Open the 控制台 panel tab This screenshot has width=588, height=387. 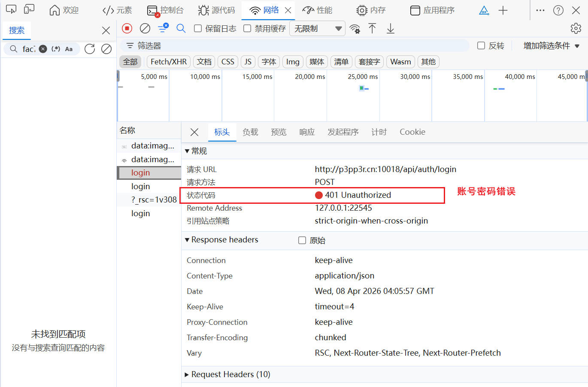[x=166, y=10]
